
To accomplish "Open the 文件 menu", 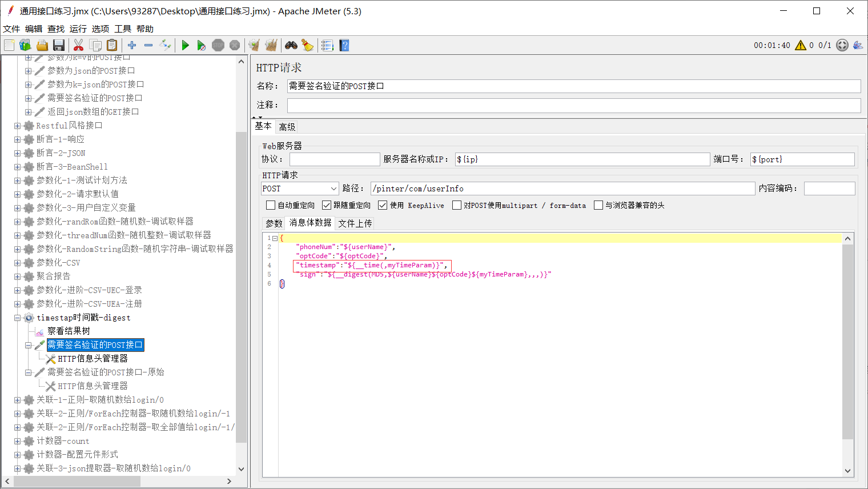I will [11, 29].
